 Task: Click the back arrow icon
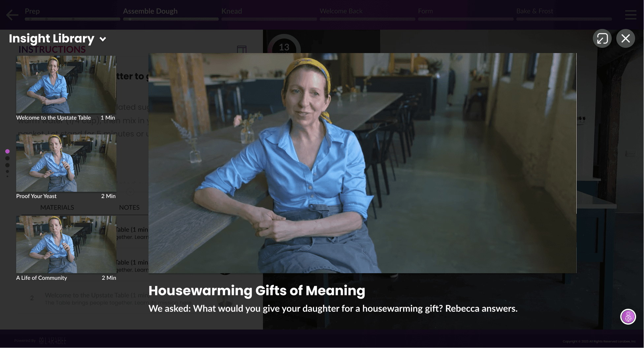pyautogui.click(x=13, y=15)
